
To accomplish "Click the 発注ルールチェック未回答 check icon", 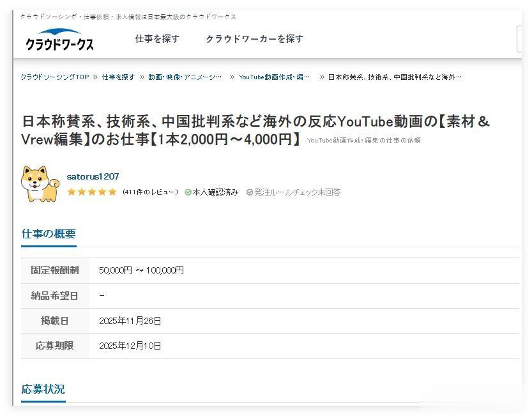I will pos(249,192).
